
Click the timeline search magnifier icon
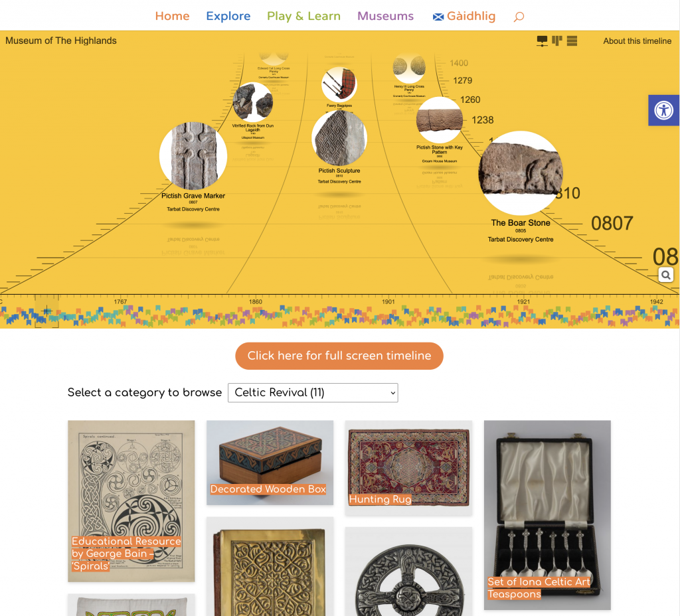(x=665, y=275)
